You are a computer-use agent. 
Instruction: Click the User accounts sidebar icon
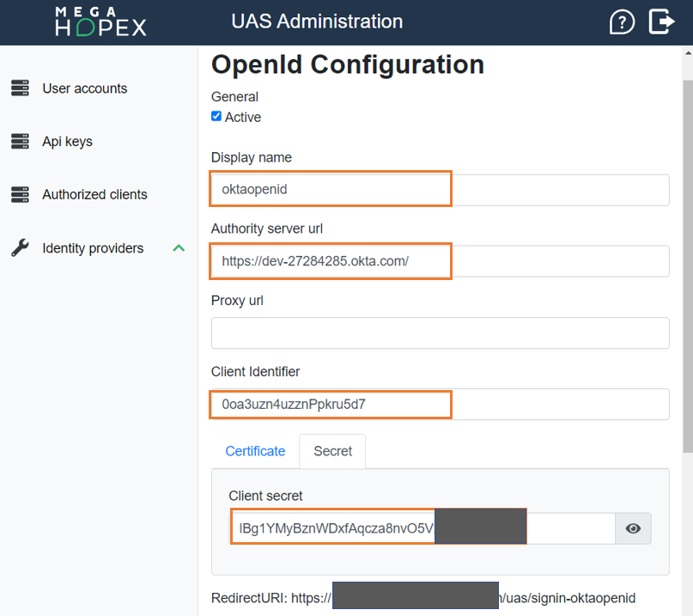(x=21, y=88)
